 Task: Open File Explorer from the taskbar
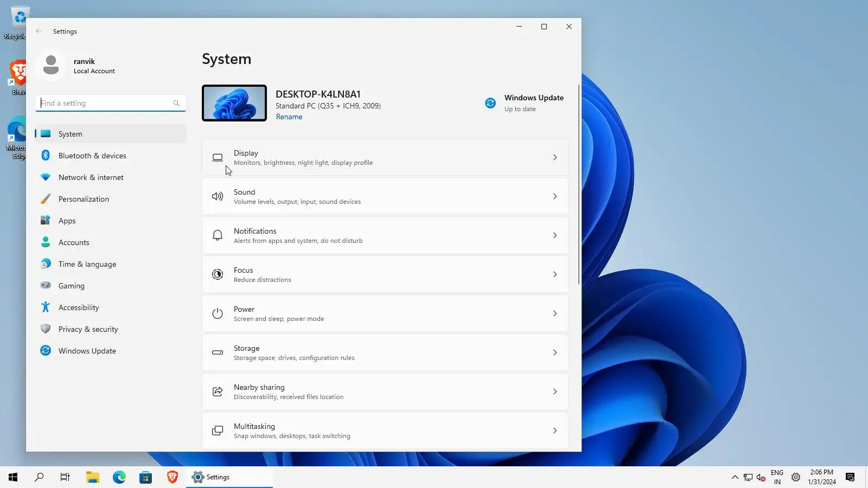[93, 477]
